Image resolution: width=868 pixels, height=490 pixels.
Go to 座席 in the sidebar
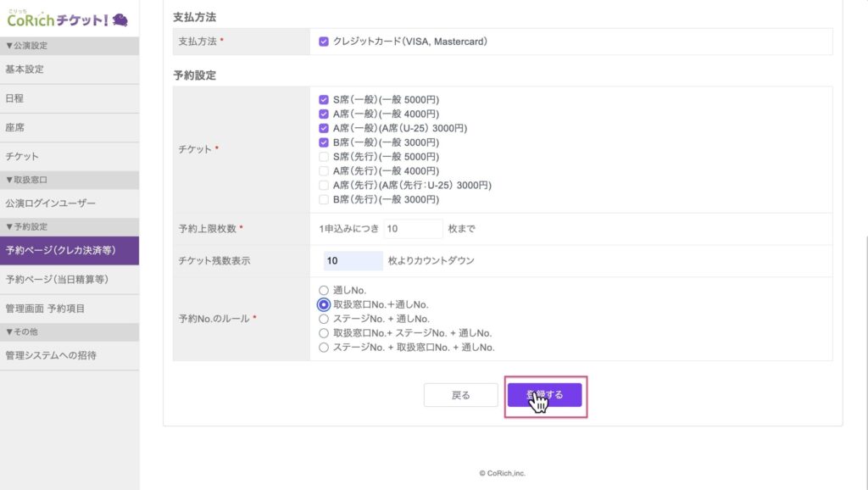tap(14, 127)
